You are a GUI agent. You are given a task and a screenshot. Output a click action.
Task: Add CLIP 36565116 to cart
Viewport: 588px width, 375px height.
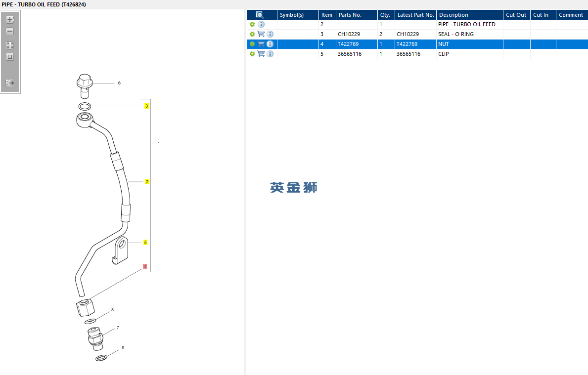pyautogui.click(x=261, y=54)
